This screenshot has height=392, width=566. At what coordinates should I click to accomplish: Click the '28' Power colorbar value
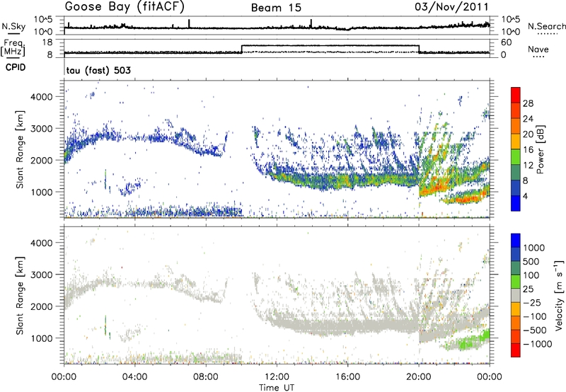point(528,103)
